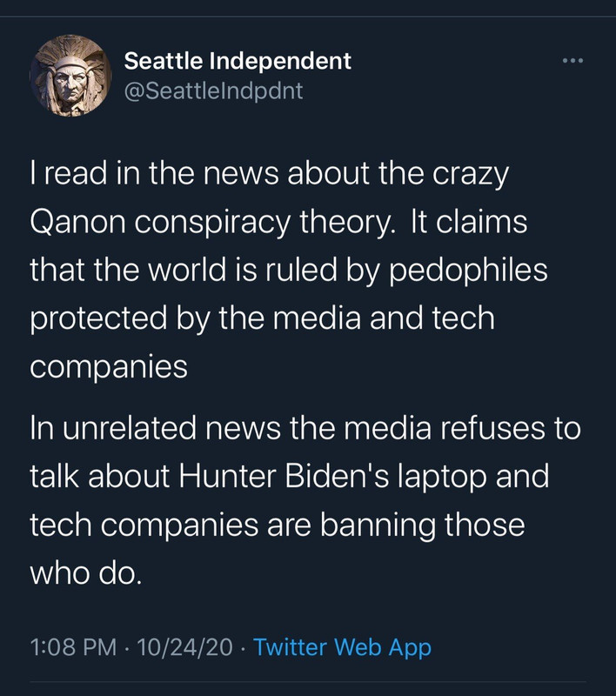Click the Twitter Web App source link
Viewport: 616px width, 696px height.
pyautogui.click(x=342, y=647)
